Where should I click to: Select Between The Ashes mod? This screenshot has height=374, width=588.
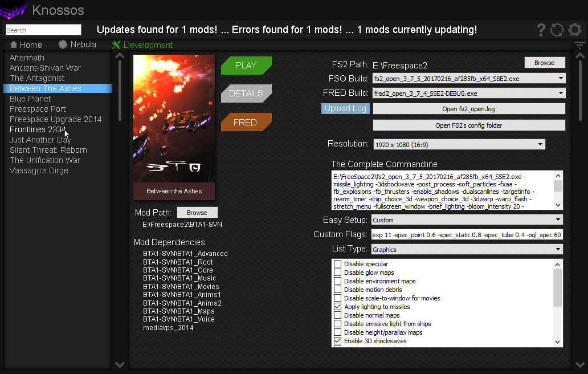(58, 88)
